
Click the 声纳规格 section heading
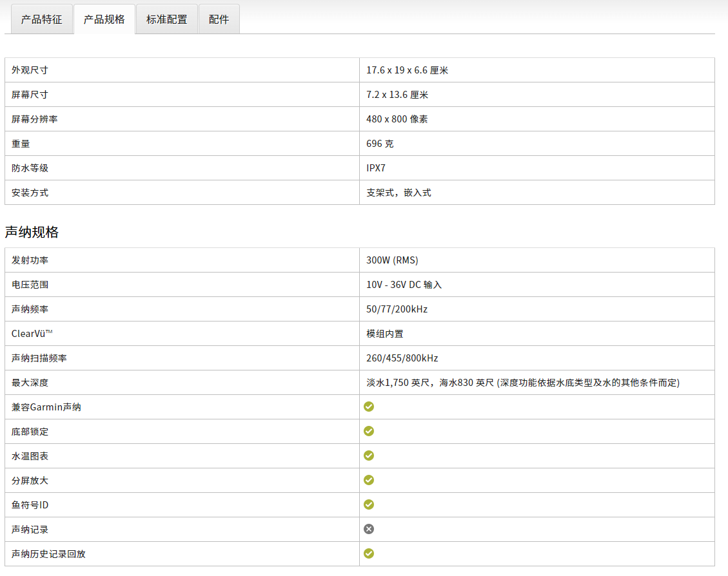point(32,232)
